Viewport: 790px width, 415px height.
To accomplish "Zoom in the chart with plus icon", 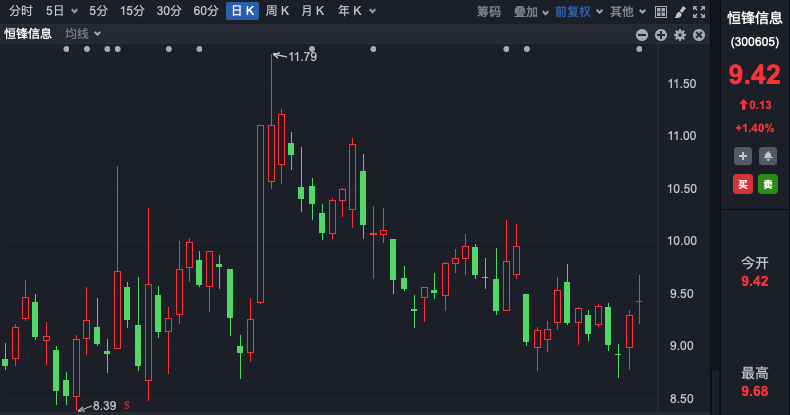I will (x=661, y=35).
